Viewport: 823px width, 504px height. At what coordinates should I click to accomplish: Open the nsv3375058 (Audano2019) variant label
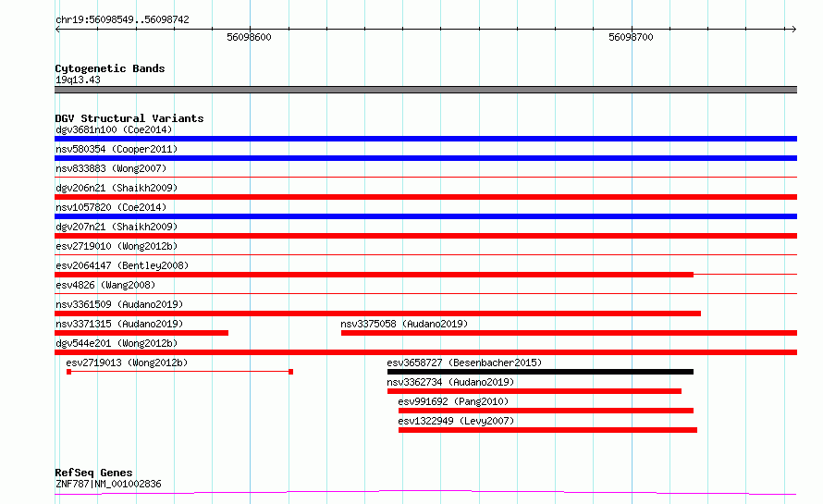click(404, 324)
